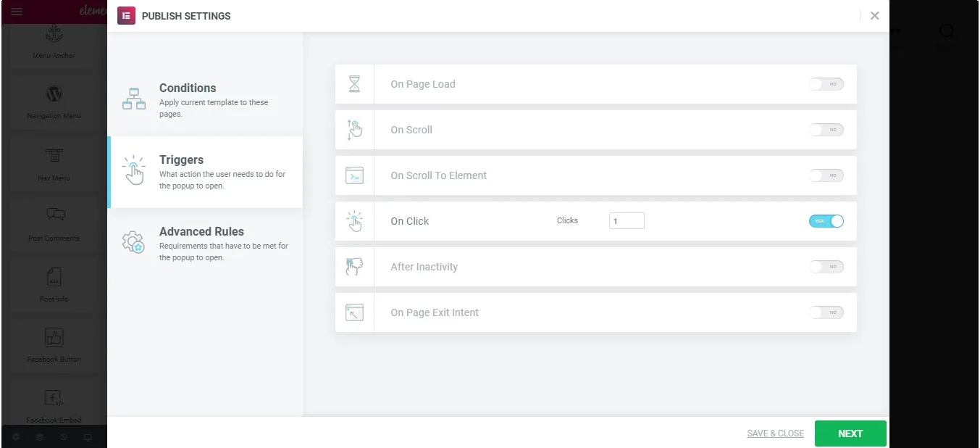Click the After Inactivity hand icon
The width and height of the screenshot is (980, 448).
(354, 267)
